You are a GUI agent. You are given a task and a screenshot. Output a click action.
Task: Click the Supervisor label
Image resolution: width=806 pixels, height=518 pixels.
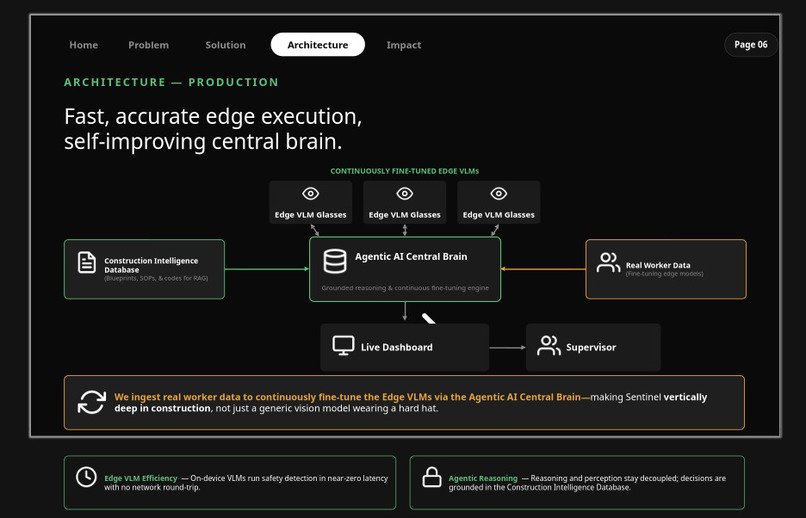point(591,347)
